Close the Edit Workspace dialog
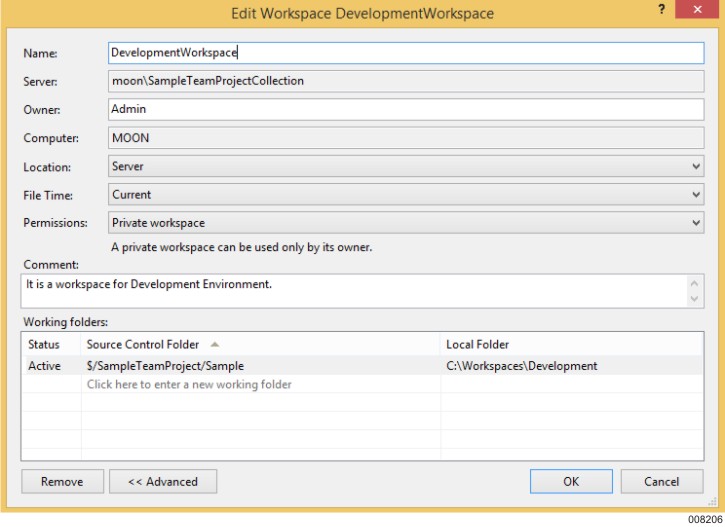Image resolution: width=725 pixels, height=527 pixels. click(x=695, y=10)
